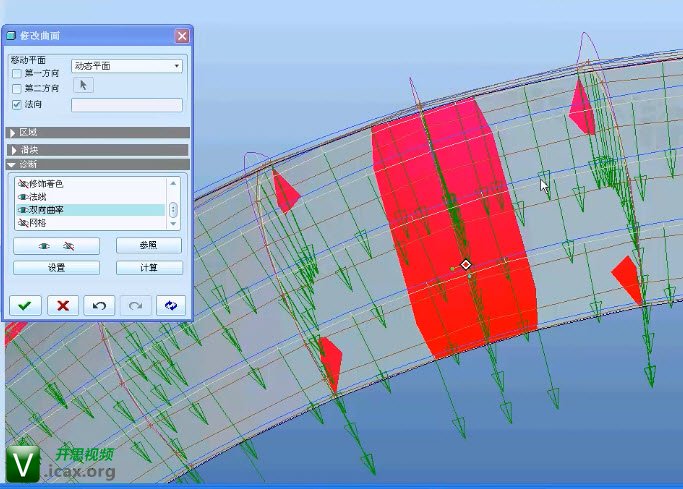The image size is (683, 489).
Task: Click the arrow selection cursor icon
Action: [84, 85]
